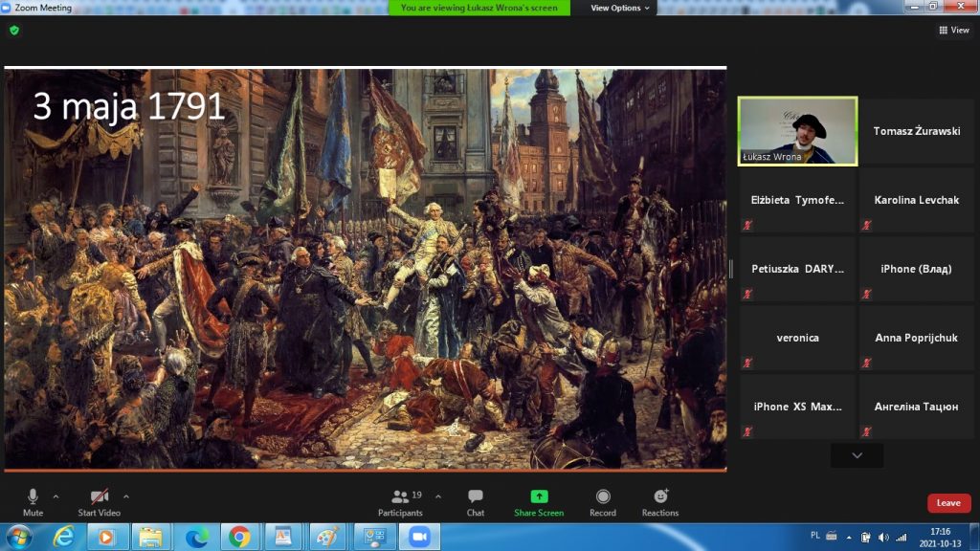Click the system tray volume icon

coord(882,537)
